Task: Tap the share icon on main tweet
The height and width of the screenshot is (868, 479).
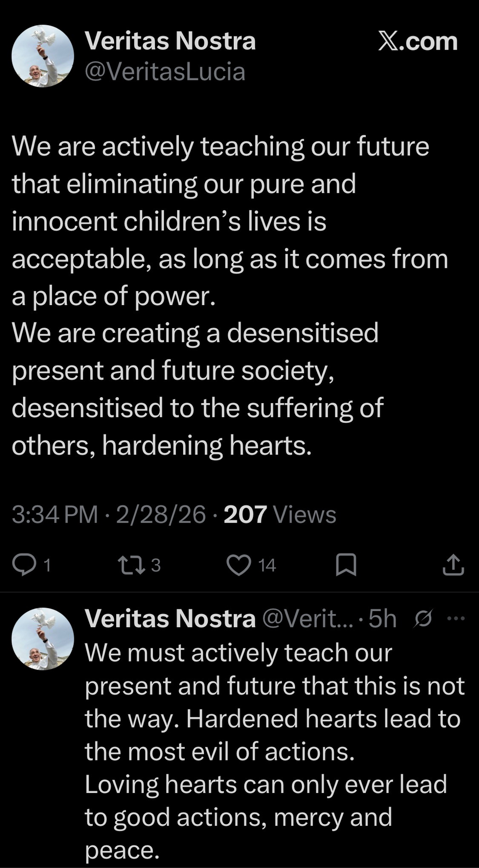Action: pos(453,565)
